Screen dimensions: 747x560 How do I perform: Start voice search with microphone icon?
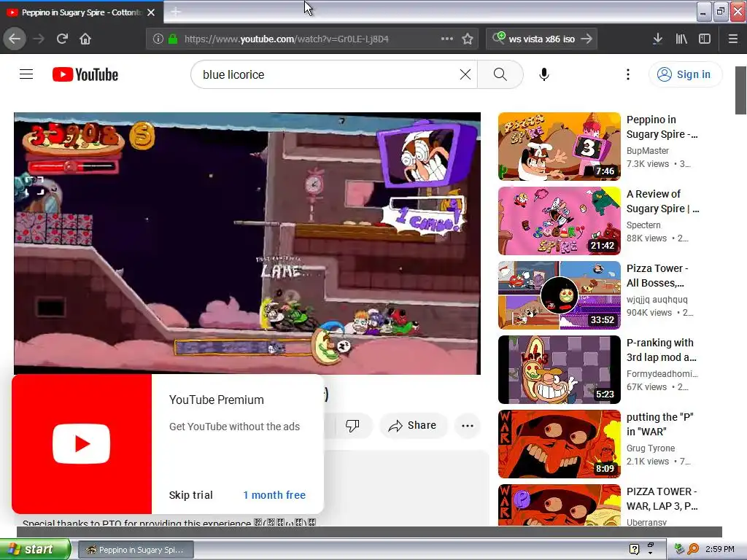tap(544, 74)
